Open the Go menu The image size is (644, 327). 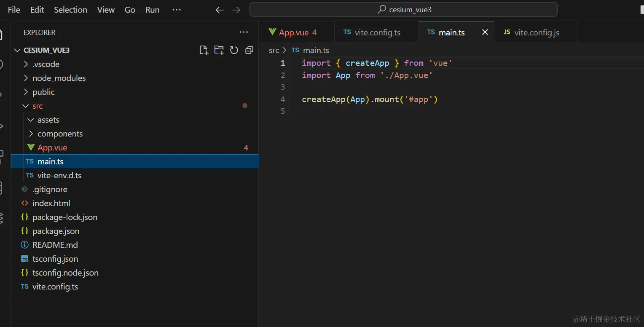tap(130, 10)
